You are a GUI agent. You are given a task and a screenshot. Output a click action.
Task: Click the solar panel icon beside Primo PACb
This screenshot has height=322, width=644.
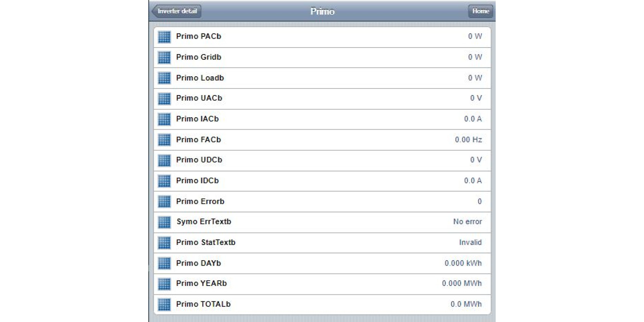coord(164,37)
